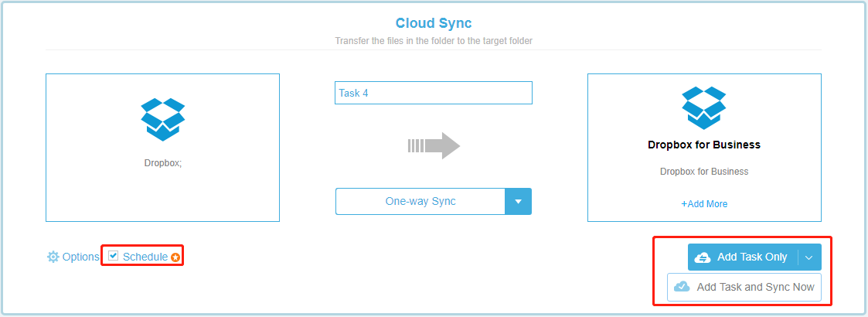The image size is (868, 317).
Task: Open the Add Task Only chevron menu
Action: click(808, 257)
